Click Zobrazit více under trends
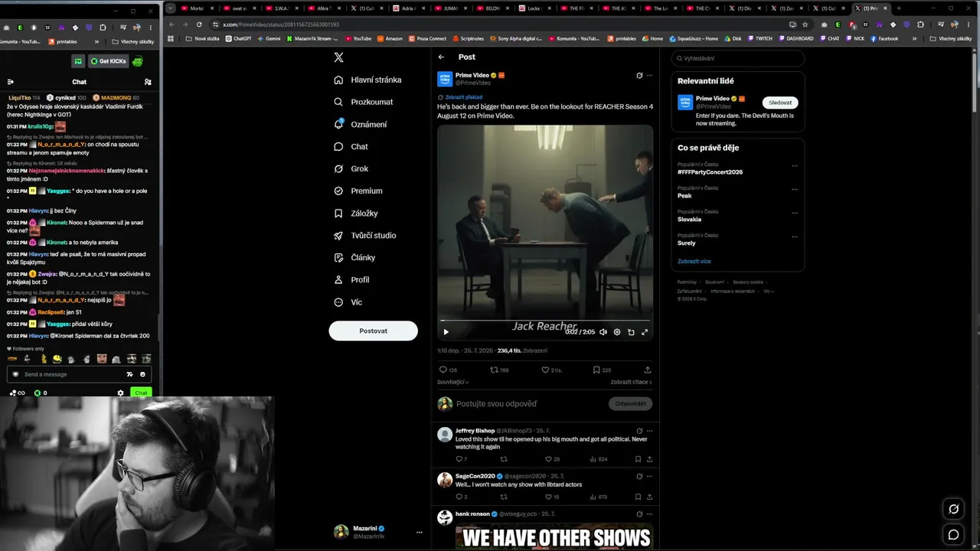 [x=694, y=262]
